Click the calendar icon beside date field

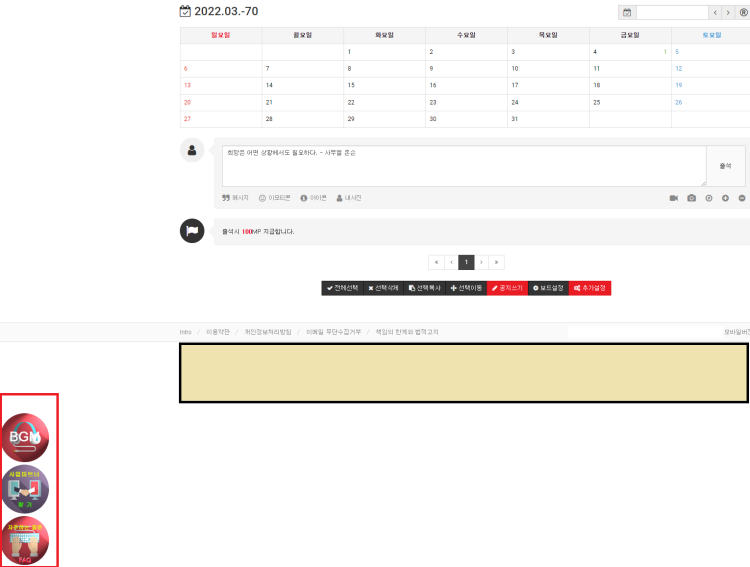pyautogui.click(x=627, y=13)
